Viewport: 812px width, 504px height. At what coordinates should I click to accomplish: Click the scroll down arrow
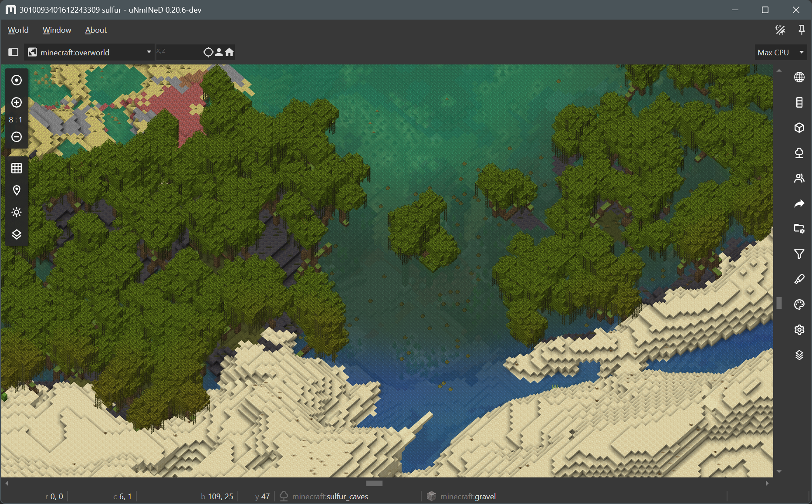(x=779, y=471)
